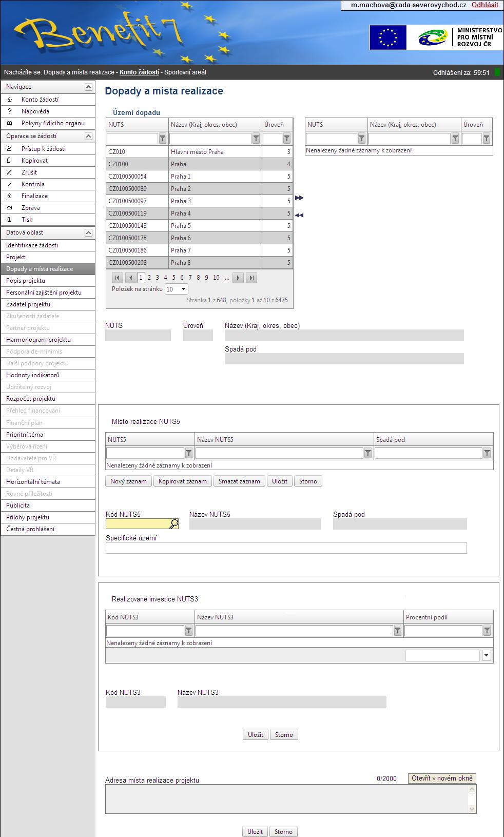Click the Zpráva envelope icon
The height and width of the screenshot is (837, 504).
pyautogui.click(x=9, y=208)
